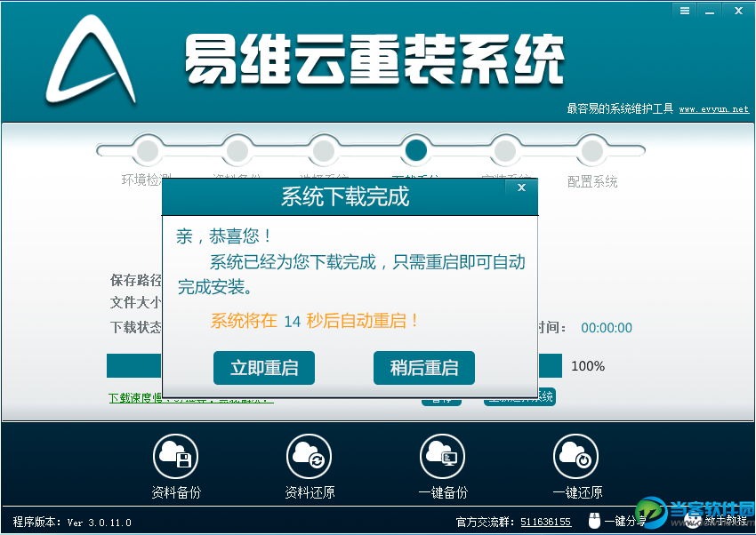Image resolution: width=756 pixels, height=535 pixels.
Task: Close the 易维云重装系统 main window
Action: 738,11
